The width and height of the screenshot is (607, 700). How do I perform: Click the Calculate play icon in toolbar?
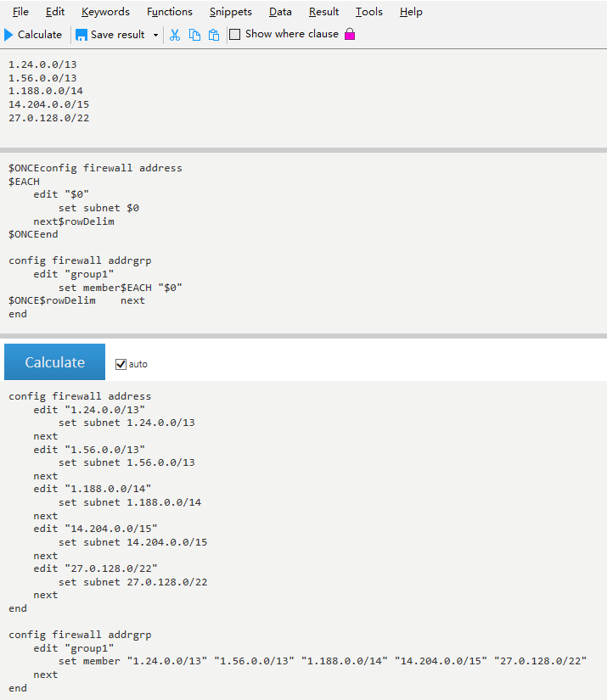point(9,35)
